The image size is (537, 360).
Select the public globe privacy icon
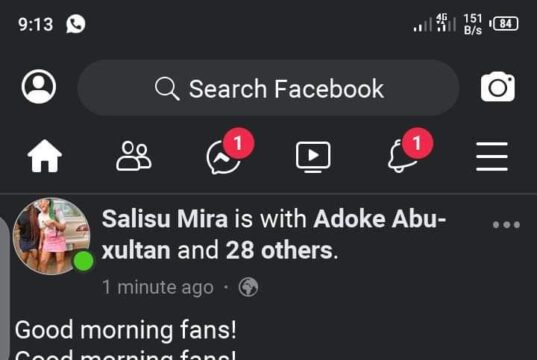pyautogui.click(x=248, y=287)
